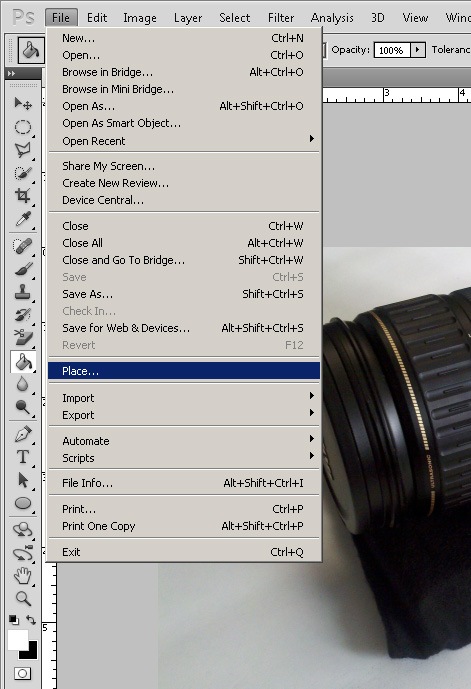Choose Browse in Mini Bridge…

point(184,89)
